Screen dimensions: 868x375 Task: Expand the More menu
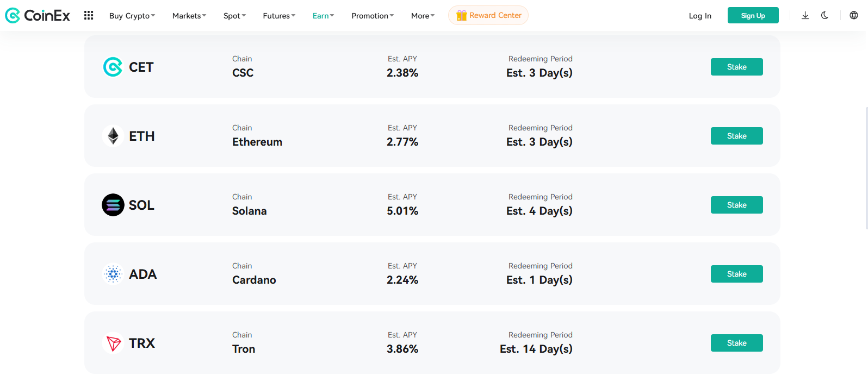(423, 16)
